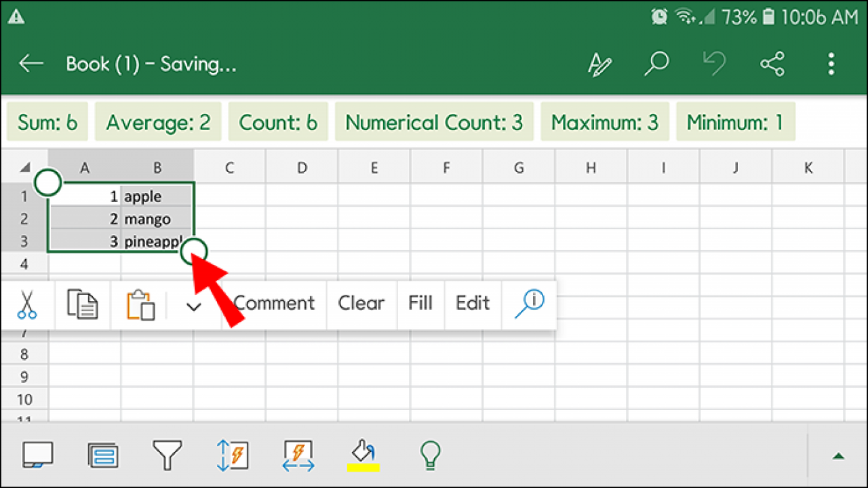The width and height of the screenshot is (868, 488).
Task: Open Search from the top app bar
Action: tap(656, 63)
